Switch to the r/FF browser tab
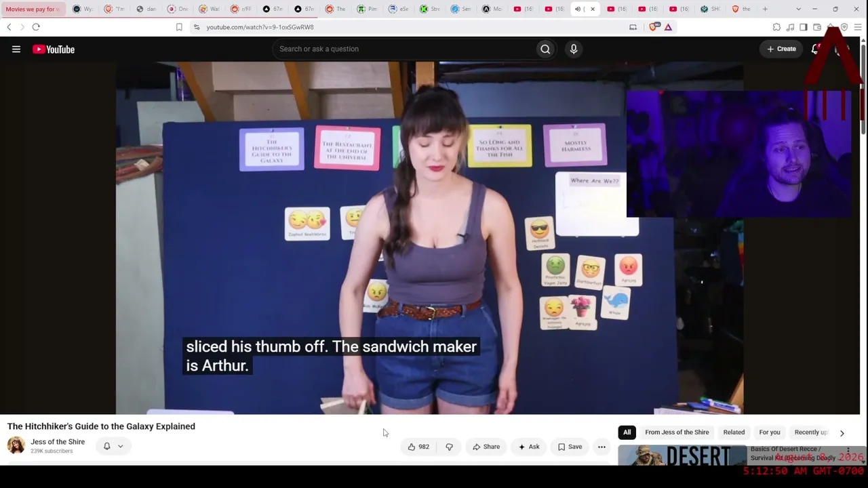This screenshot has width=868, height=488. pos(240,9)
